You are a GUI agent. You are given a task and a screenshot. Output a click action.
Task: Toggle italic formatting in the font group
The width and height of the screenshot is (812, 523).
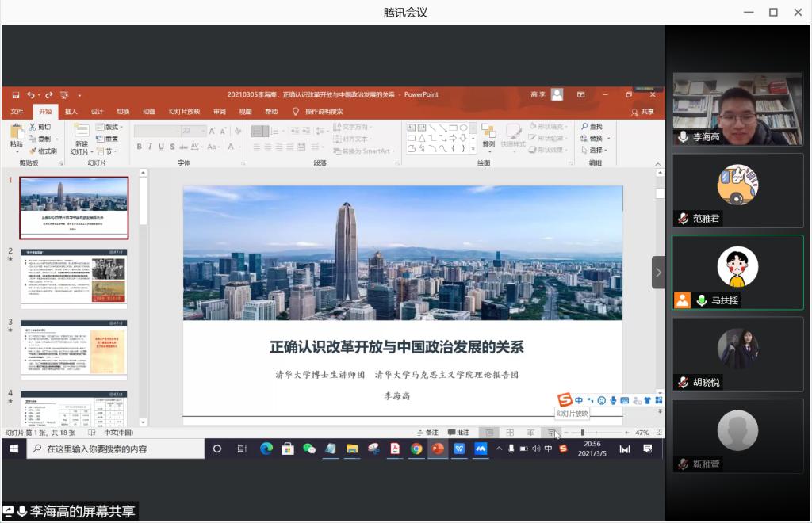(x=150, y=147)
